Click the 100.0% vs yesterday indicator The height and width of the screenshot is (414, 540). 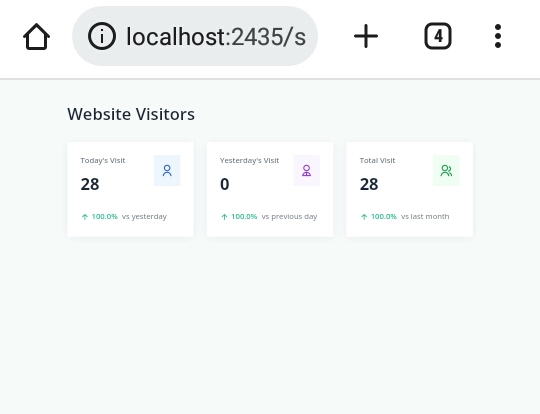(x=124, y=217)
